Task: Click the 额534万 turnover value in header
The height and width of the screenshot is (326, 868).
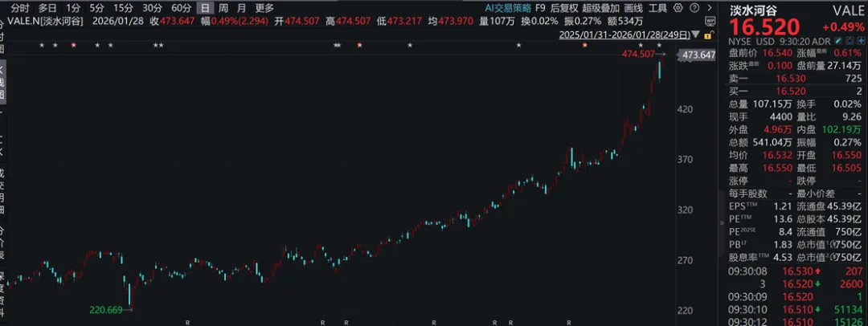Action: 625,21
